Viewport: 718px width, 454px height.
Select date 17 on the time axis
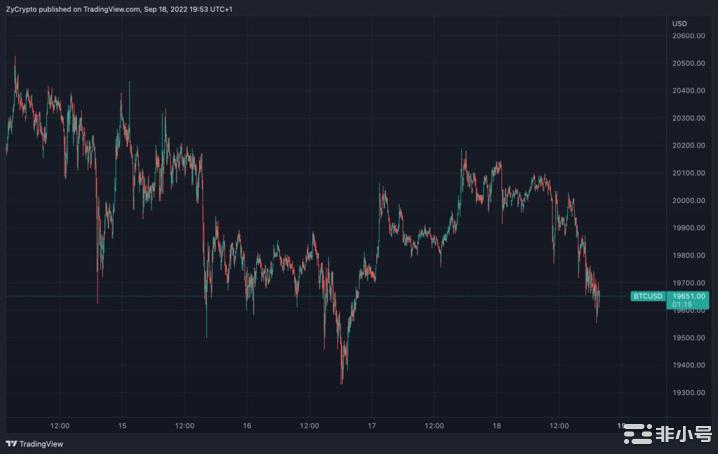pos(371,426)
